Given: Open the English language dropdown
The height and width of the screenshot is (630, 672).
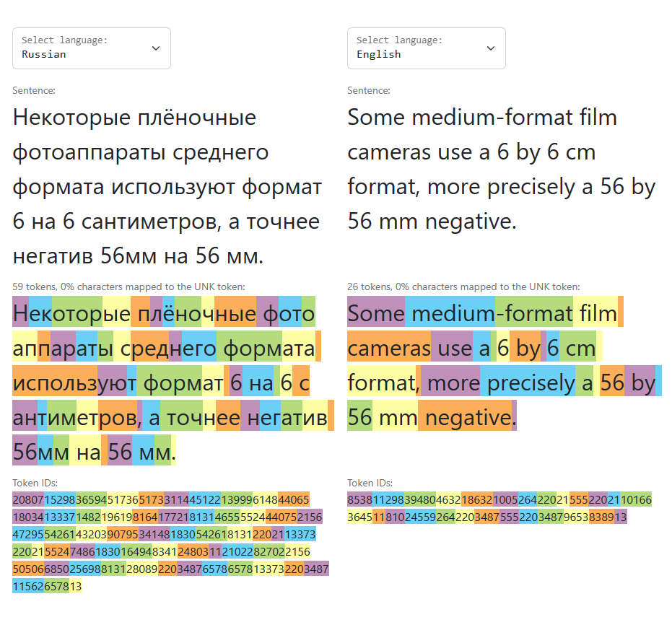Looking at the screenshot, I should point(427,48).
